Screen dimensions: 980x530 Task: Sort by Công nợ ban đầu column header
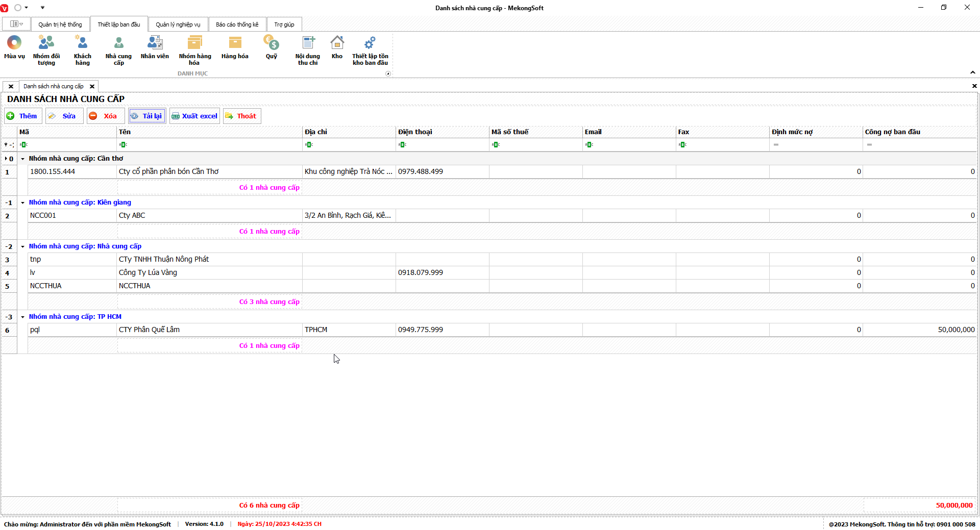point(920,132)
